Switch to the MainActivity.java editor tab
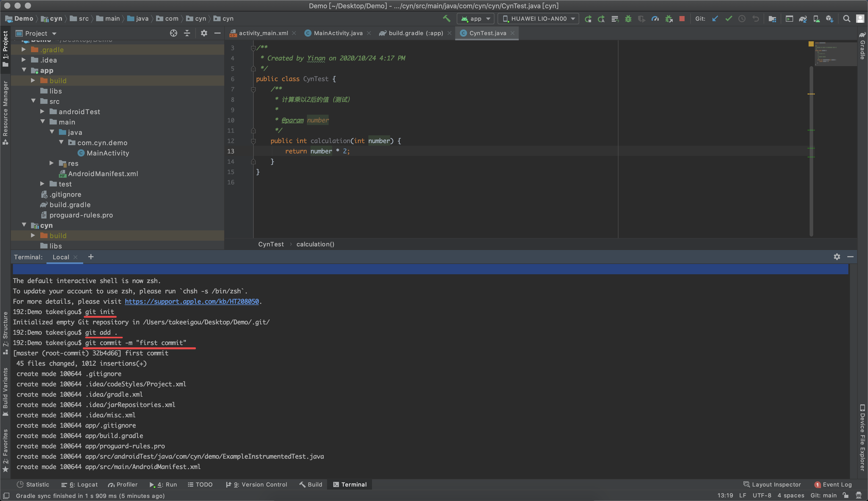Viewport: 868px width, 501px height. 337,33
